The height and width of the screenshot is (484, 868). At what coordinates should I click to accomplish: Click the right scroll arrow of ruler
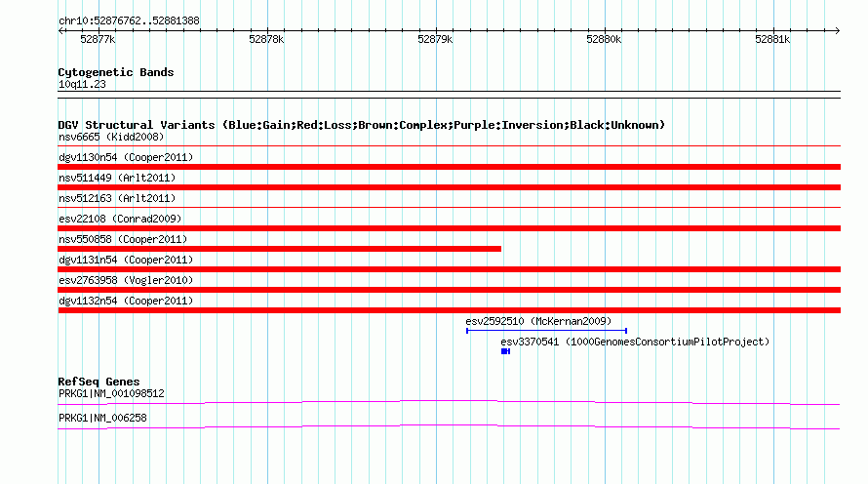click(837, 31)
